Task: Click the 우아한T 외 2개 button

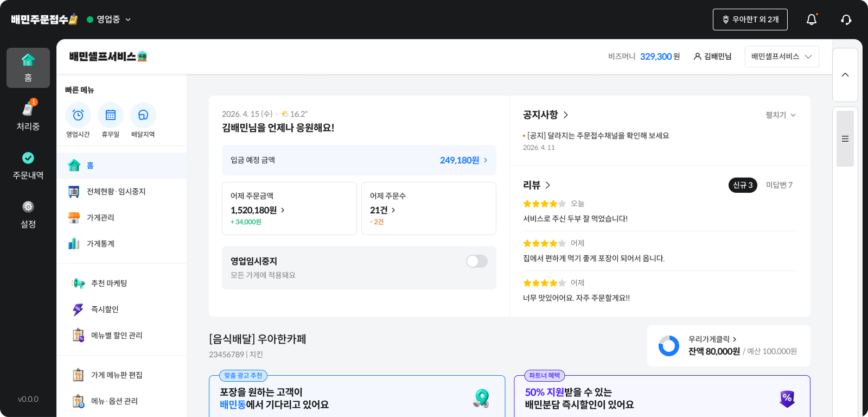Action: pos(750,20)
